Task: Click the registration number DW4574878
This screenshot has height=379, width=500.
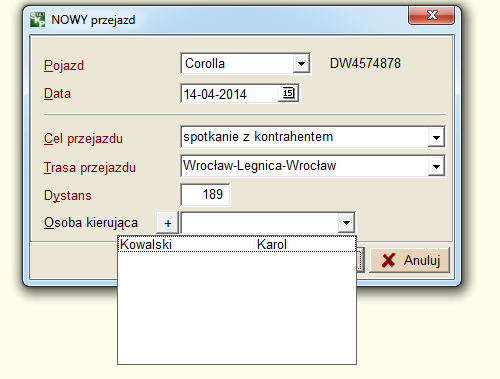Action: pos(365,63)
